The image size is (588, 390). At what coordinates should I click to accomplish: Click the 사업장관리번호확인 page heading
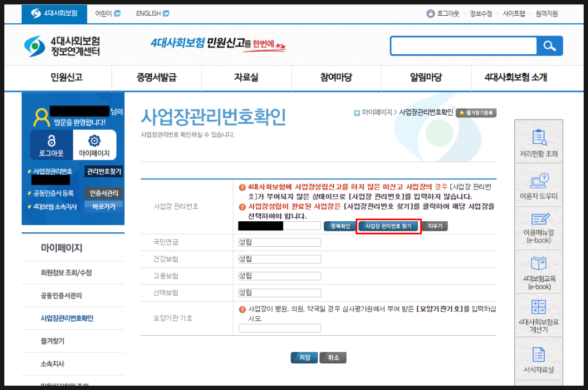click(214, 117)
